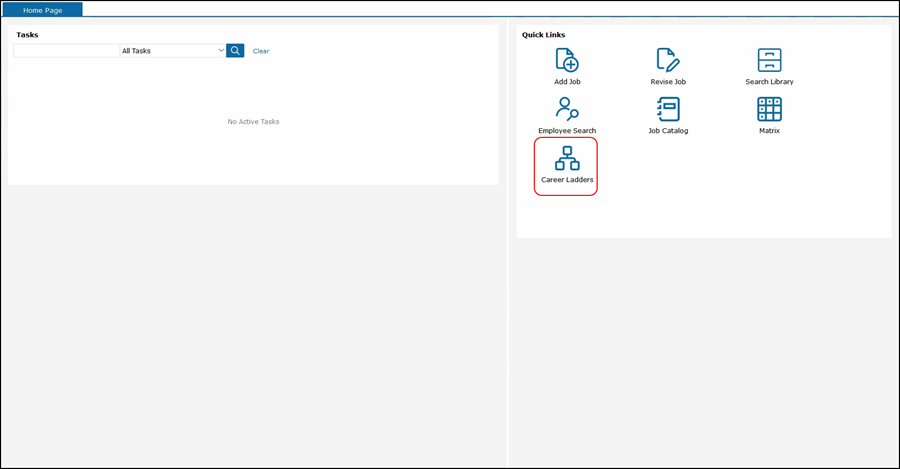Select the "Revise Job" text label

(x=668, y=82)
